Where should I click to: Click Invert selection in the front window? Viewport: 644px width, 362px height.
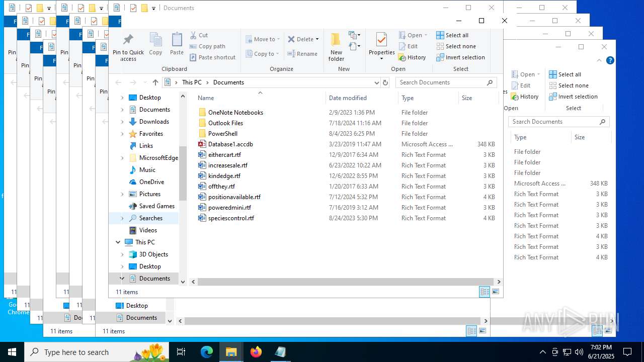pos(460,57)
